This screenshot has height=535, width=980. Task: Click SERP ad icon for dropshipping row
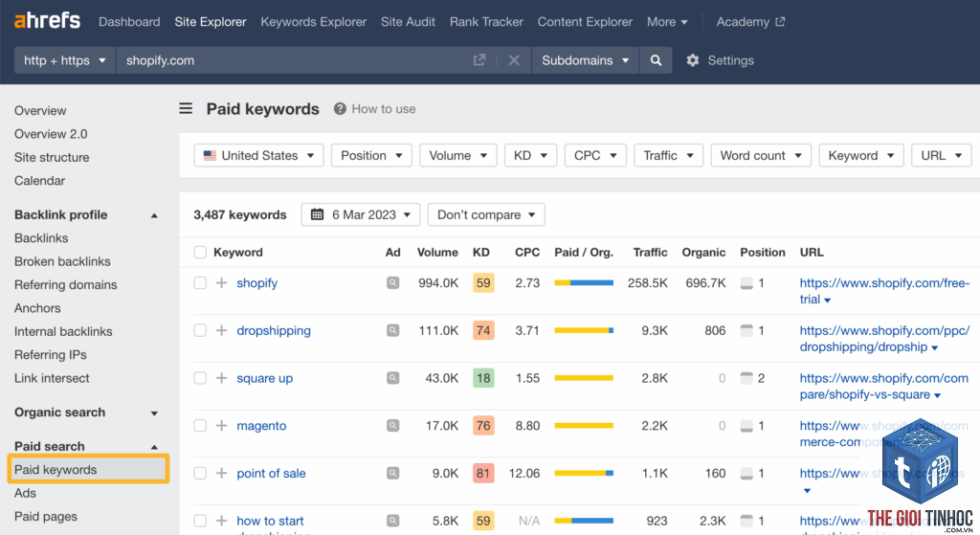coord(392,330)
